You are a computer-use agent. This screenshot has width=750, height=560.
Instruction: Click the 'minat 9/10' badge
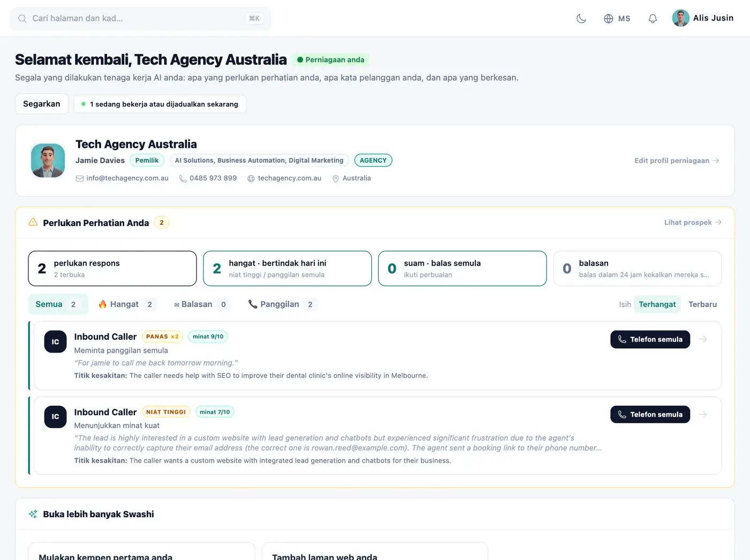tap(208, 337)
